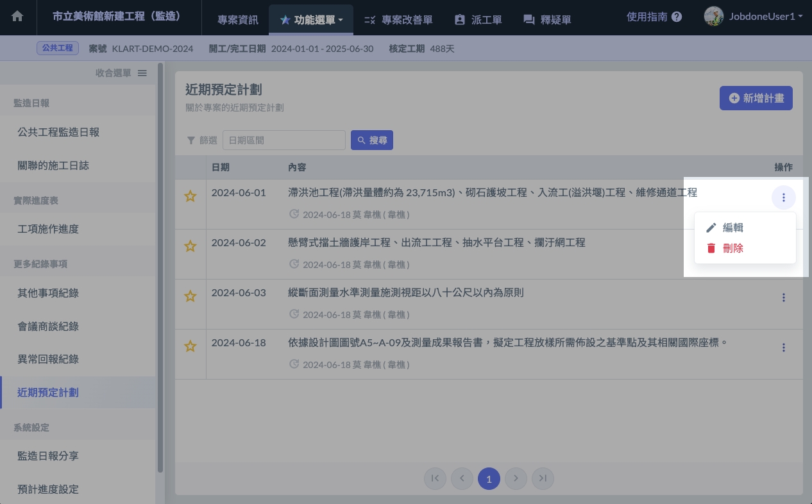The height and width of the screenshot is (504, 812).
Task: Star the 2024-06-18 plan entry
Action: tap(190, 346)
